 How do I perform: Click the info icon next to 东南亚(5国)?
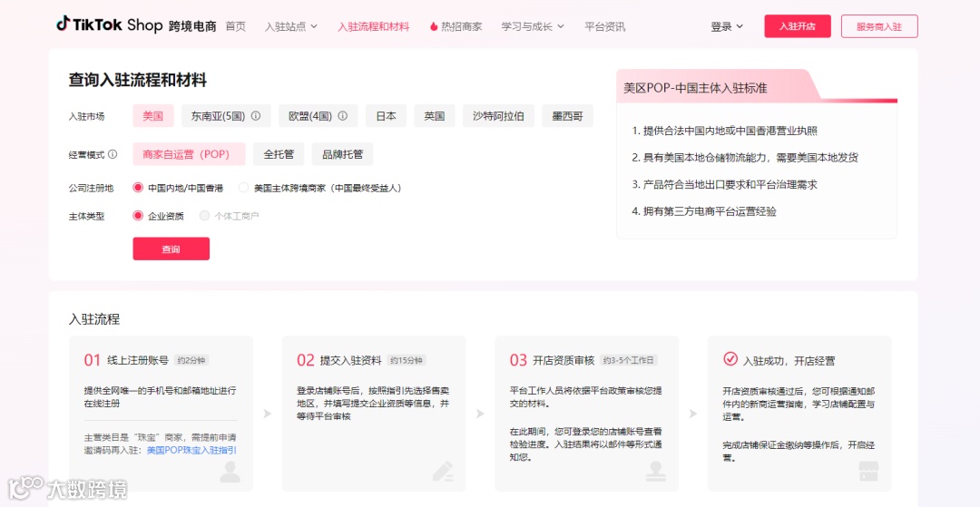point(256,116)
